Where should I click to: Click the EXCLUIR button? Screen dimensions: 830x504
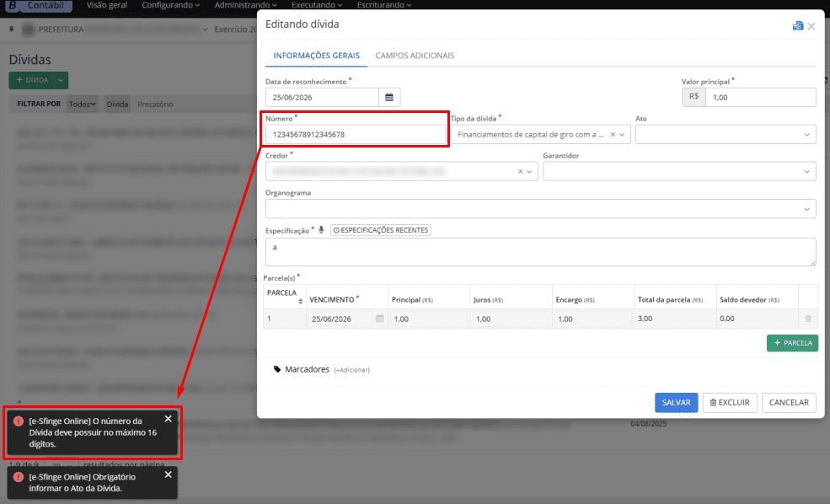pyautogui.click(x=730, y=402)
